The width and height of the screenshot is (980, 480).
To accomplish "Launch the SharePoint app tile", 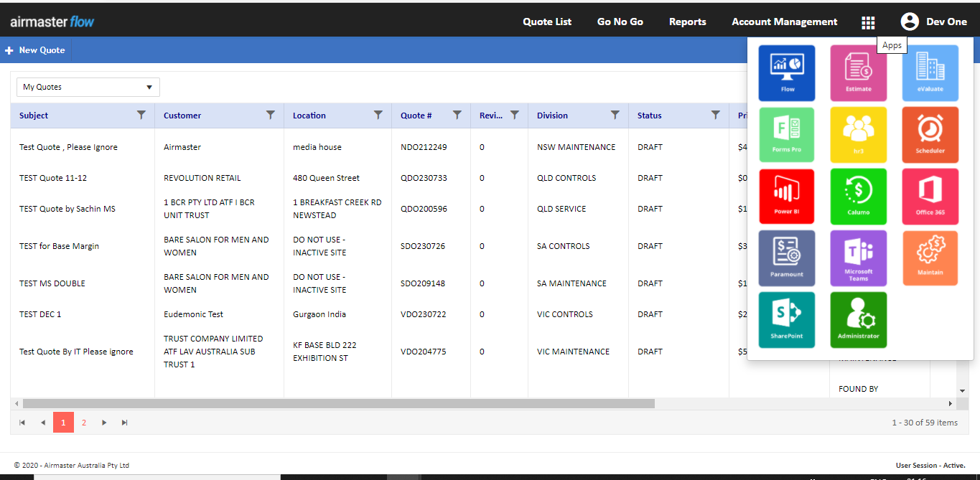I will pos(787,320).
